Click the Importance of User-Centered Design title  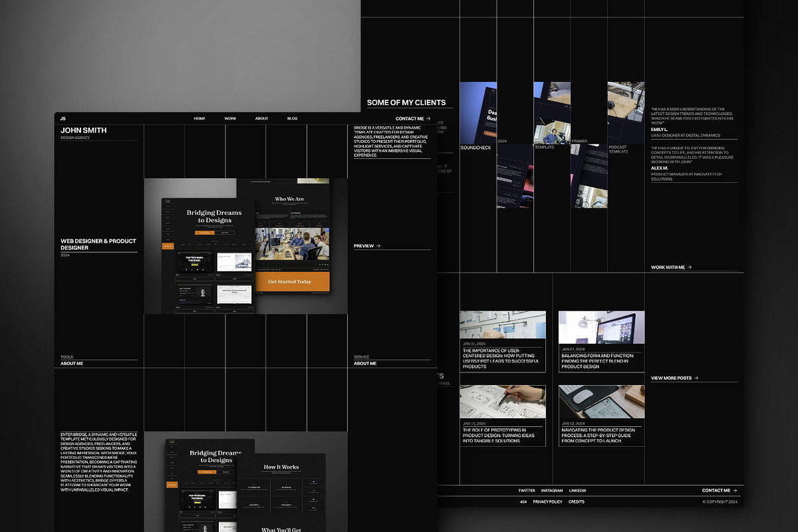[x=502, y=358]
